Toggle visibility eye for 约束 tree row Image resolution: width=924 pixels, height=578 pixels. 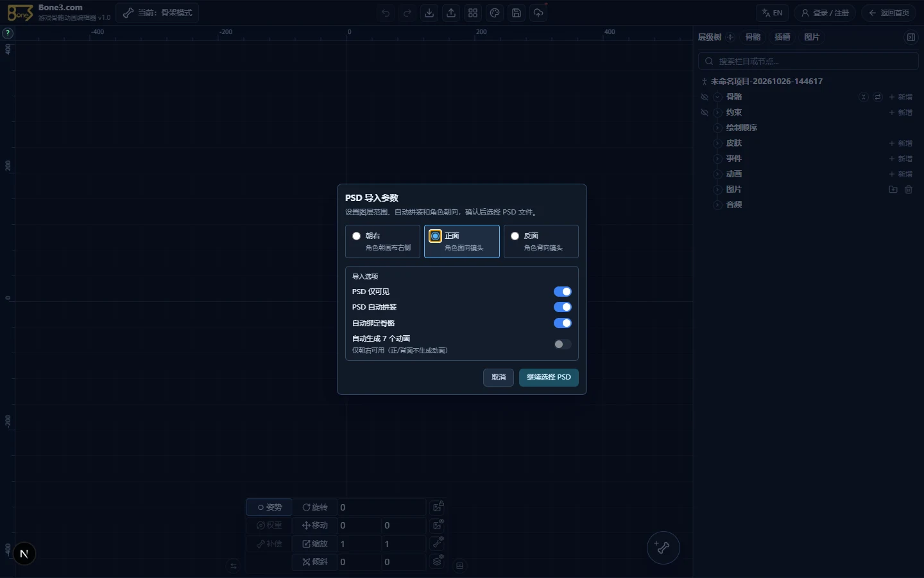[x=705, y=112]
